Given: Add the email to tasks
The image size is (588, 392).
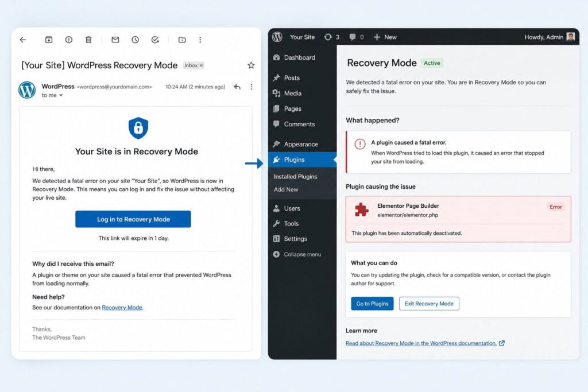Looking at the screenshot, I should click(155, 40).
